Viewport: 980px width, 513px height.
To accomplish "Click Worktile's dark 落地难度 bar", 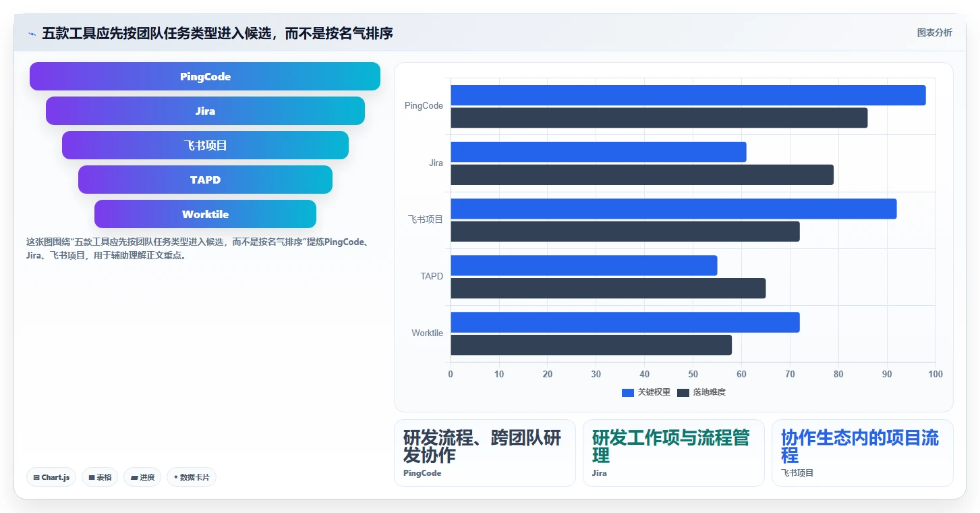I will [592, 345].
